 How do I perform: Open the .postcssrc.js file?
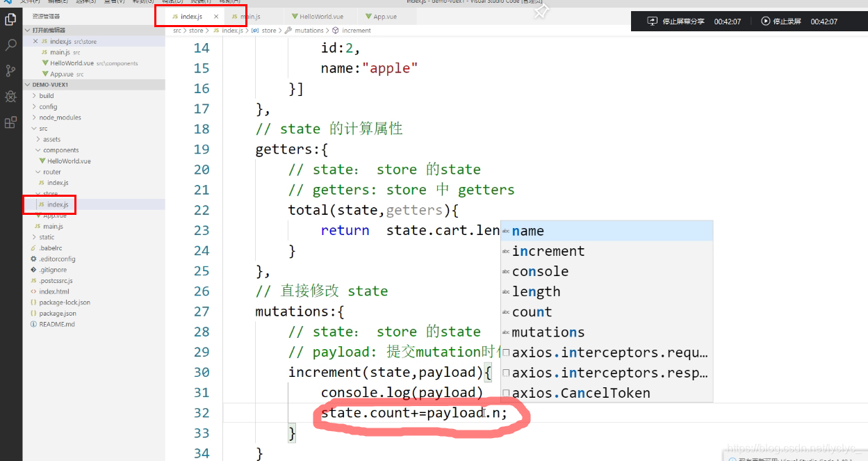pos(56,281)
